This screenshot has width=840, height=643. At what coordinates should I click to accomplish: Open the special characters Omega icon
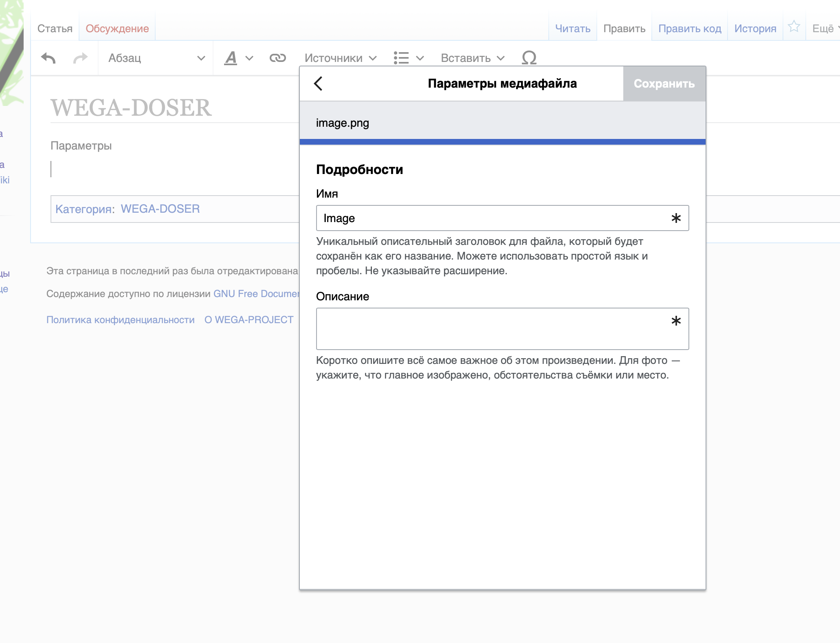click(x=529, y=58)
